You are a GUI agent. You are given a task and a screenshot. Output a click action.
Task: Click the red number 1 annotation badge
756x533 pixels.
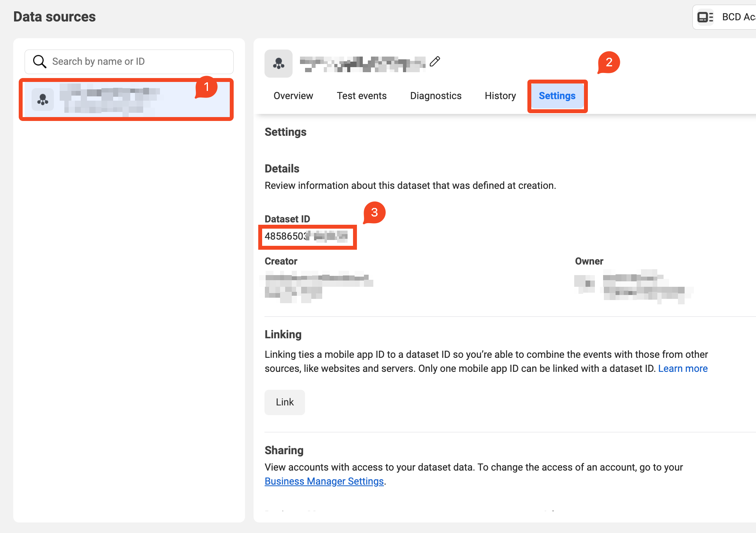coord(206,87)
